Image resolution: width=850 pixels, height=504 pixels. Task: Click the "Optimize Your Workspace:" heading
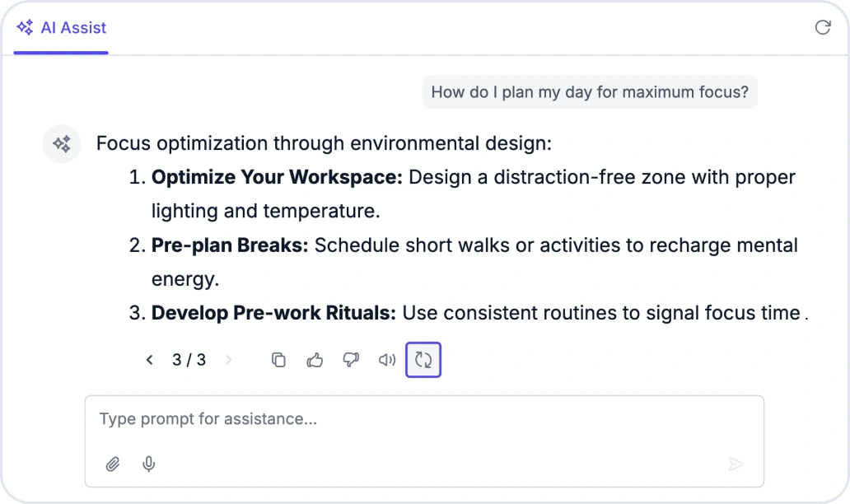[277, 177]
